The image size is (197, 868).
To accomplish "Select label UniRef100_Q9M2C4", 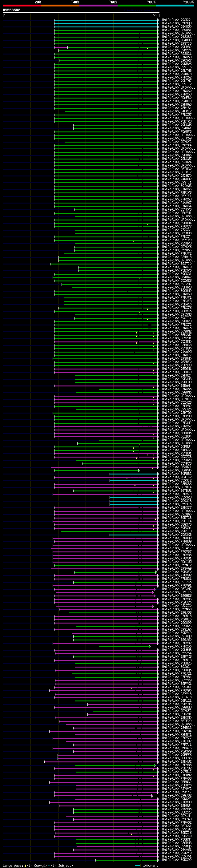I will pyautogui.click(x=177, y=50).
